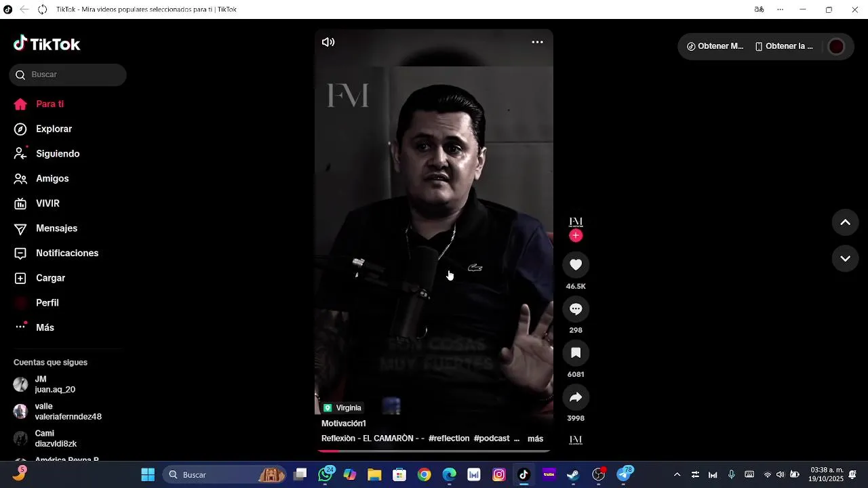Viewport: 868px width, 488px height.
Task: Click the Virginia location tag
Action: click(342, 408)
